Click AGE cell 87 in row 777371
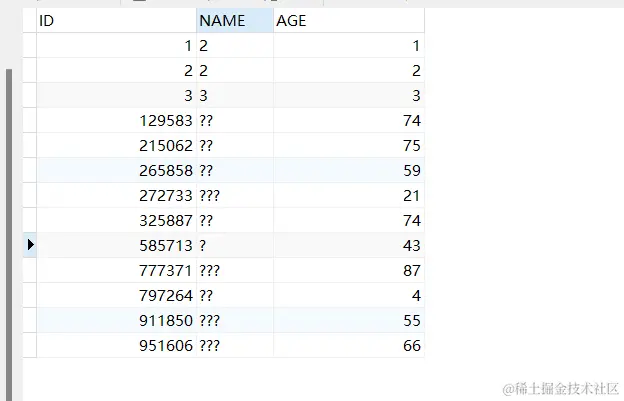Image resolution: width=624 pixels, height=401 pixels. pyautogui.click(x=349, y=271)
